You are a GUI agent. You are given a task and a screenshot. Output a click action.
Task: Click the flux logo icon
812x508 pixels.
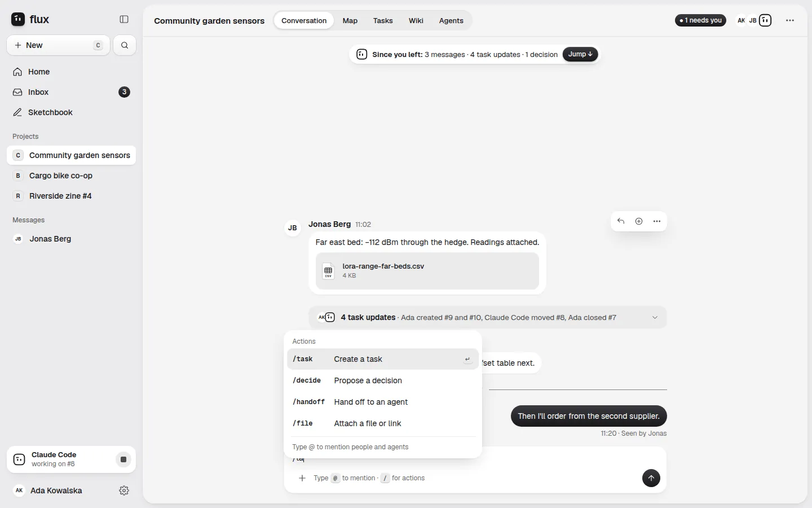pos(18,19)
